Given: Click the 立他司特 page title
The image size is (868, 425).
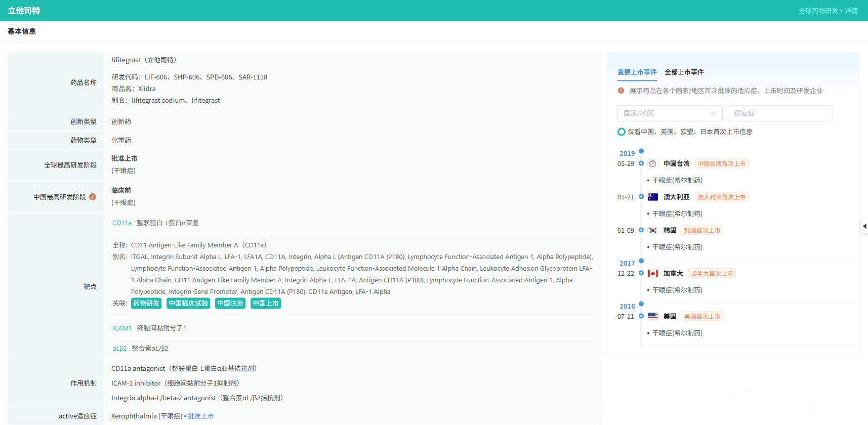Looking at the screenshot, I should pyautogui.click(x=24, y=11).
